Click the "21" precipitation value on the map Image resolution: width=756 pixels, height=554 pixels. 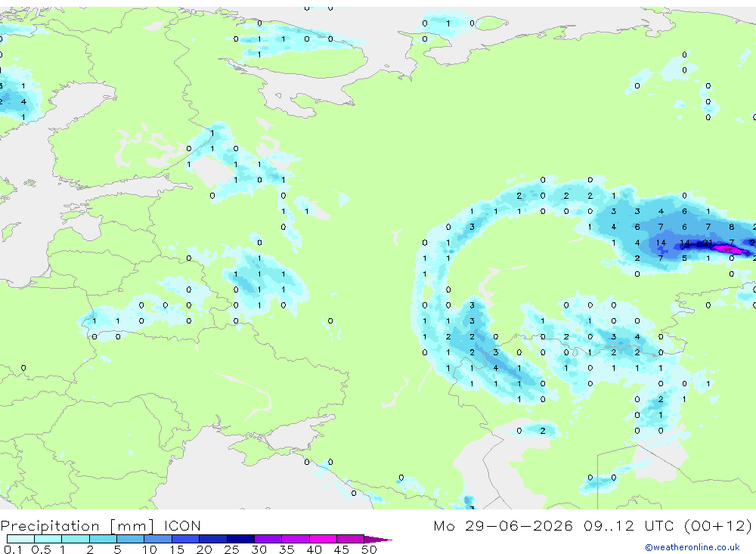click(708, 243)
